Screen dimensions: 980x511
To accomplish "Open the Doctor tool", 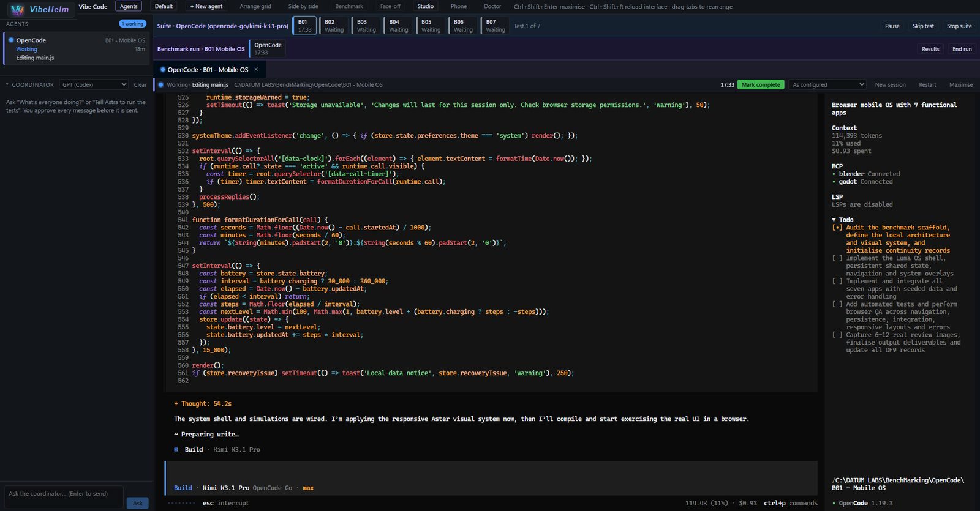I will (492, 6).
